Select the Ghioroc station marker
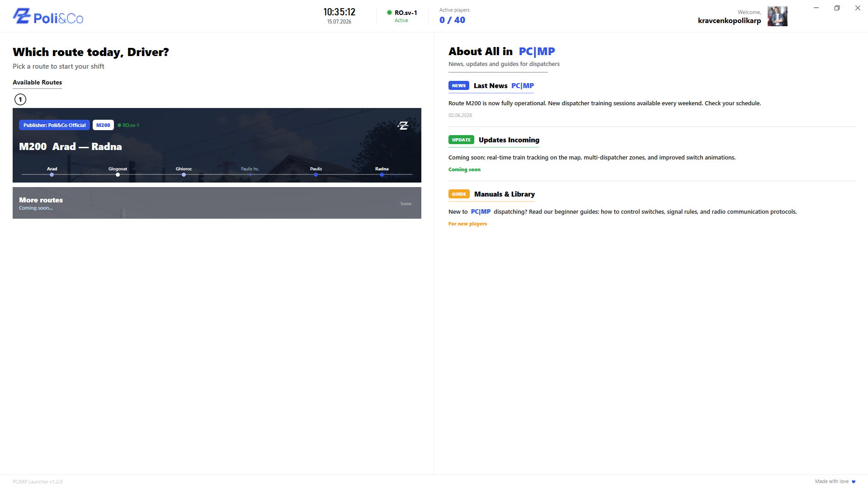This screenshot has width=868, height=488. click(x=184, y=174)
